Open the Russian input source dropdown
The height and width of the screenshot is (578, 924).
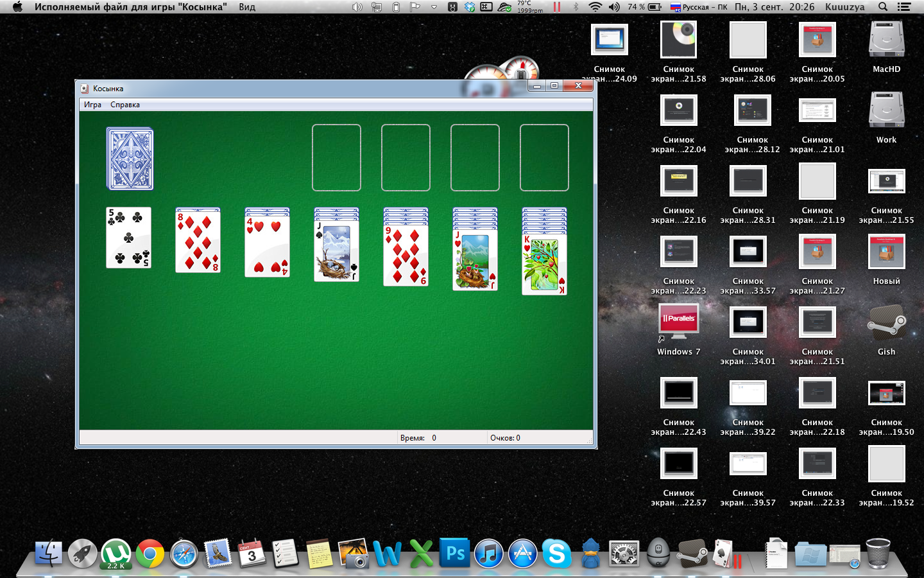699,7
